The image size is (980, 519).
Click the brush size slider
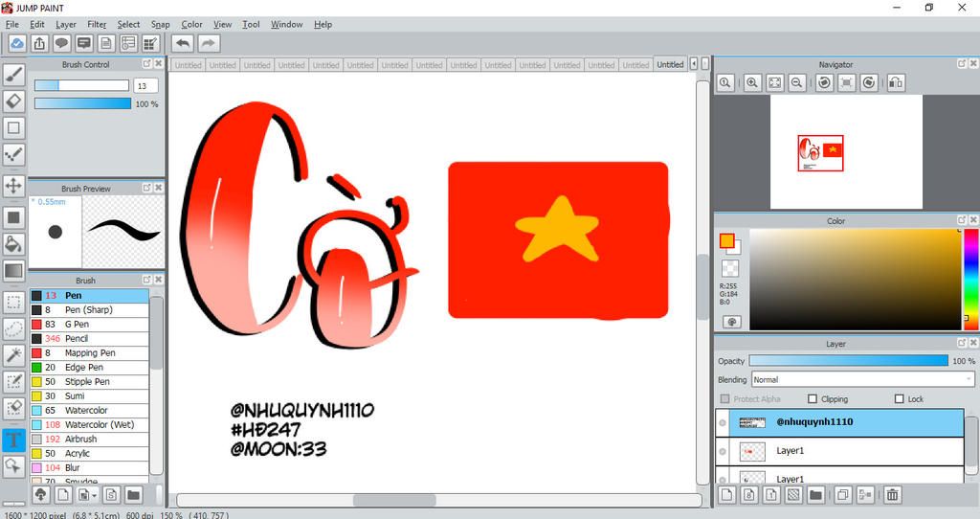pos(82,85)
